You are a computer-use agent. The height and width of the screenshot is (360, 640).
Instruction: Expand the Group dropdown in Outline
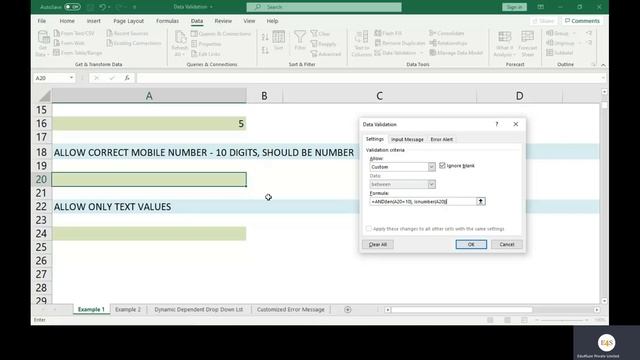pyautogui.click(x=574, y=33)
